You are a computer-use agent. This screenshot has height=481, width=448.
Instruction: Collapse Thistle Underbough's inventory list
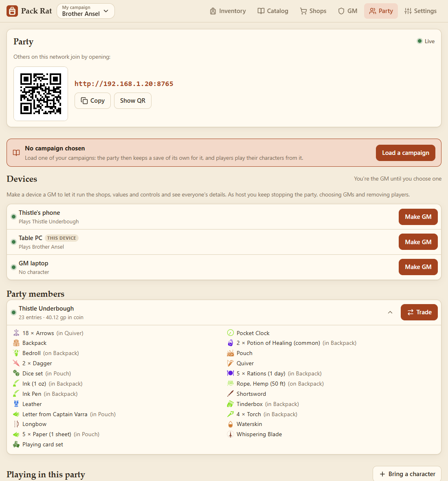(390, 312)
